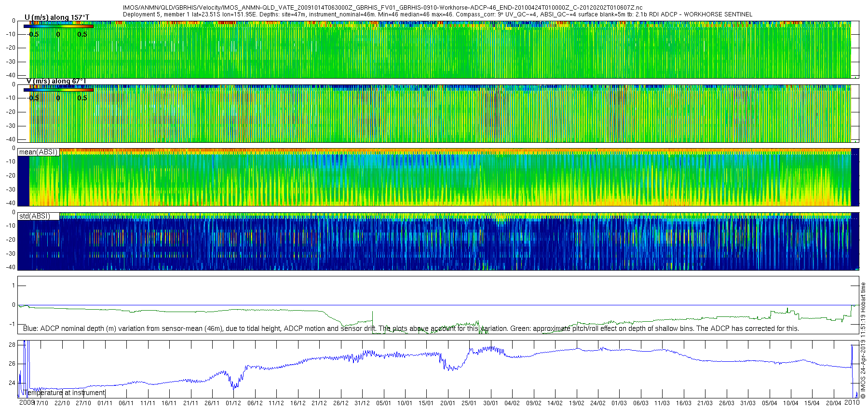Click the -40 depth tick on std(ABSI) panel
868x410 pixels.
pyautogui.click(x=10, y=267)
